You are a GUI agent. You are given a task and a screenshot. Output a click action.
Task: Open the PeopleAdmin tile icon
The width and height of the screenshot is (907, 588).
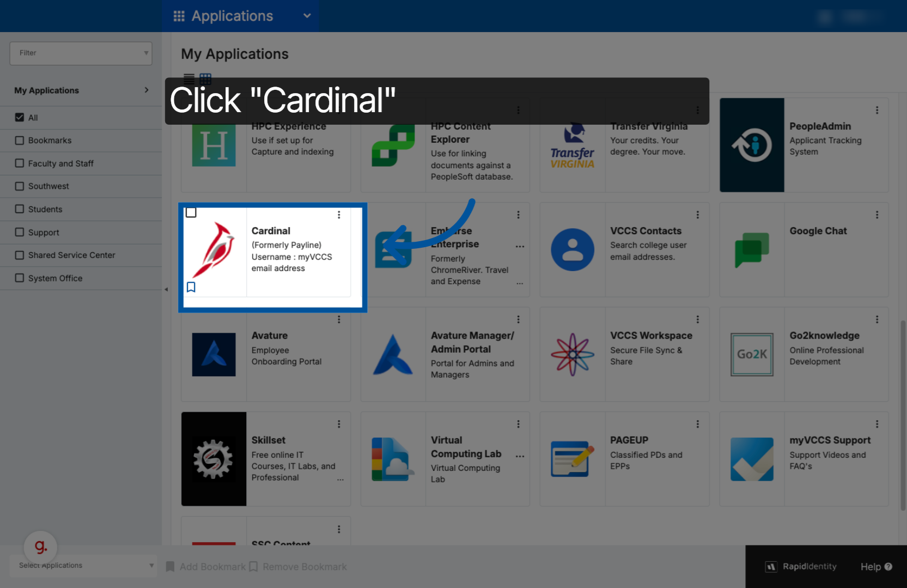[752, 145]
